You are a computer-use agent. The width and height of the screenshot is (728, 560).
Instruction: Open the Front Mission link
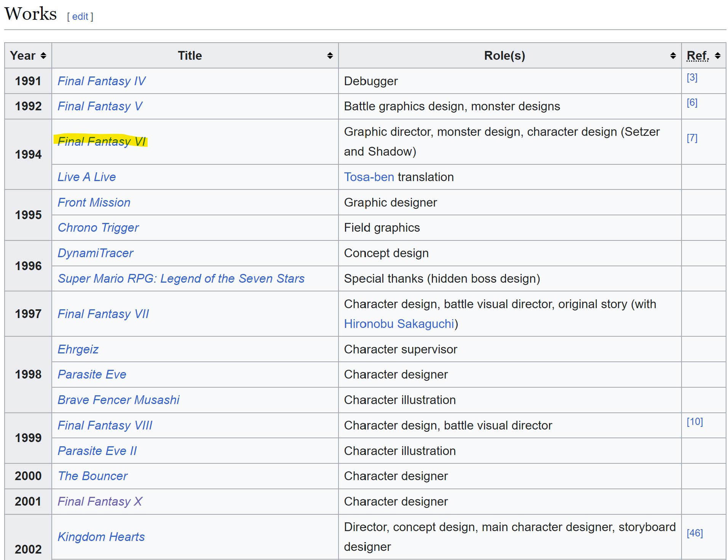(x=94, y=202)
